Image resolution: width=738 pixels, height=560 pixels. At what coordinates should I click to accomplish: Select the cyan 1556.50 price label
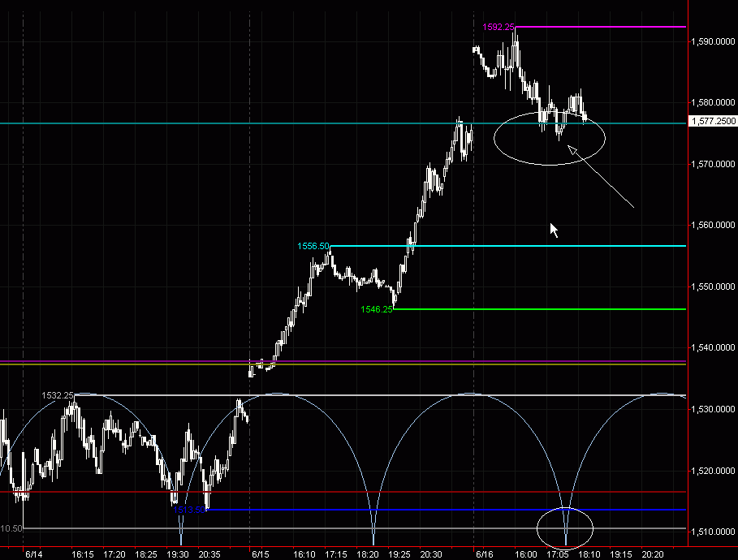point(313,246)
